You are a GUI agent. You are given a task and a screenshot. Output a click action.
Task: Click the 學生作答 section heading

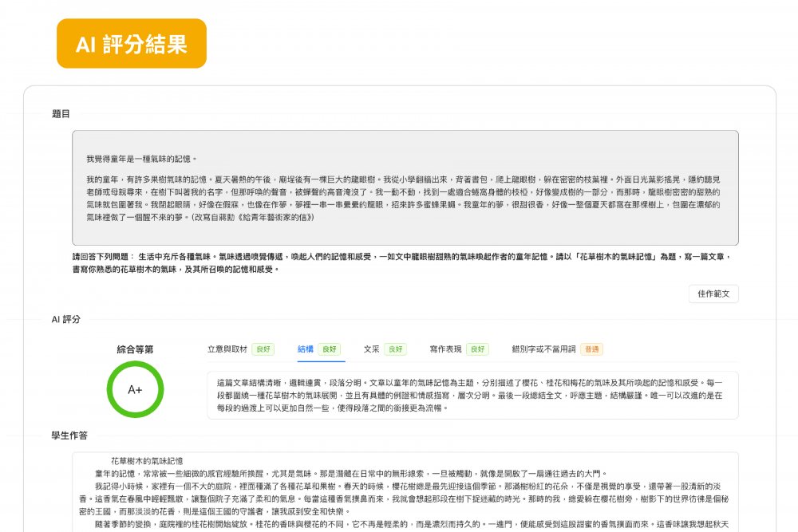tap(69, 435)
